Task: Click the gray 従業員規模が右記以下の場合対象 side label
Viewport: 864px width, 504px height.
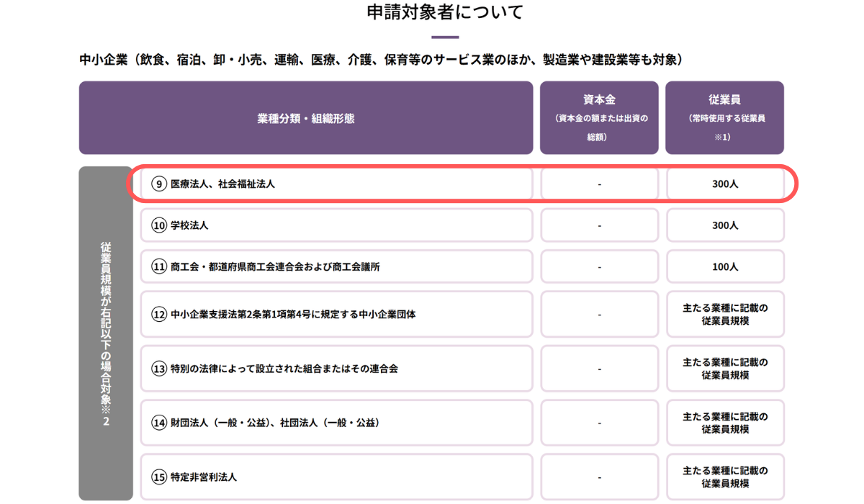Action: (x=105, y=331)
